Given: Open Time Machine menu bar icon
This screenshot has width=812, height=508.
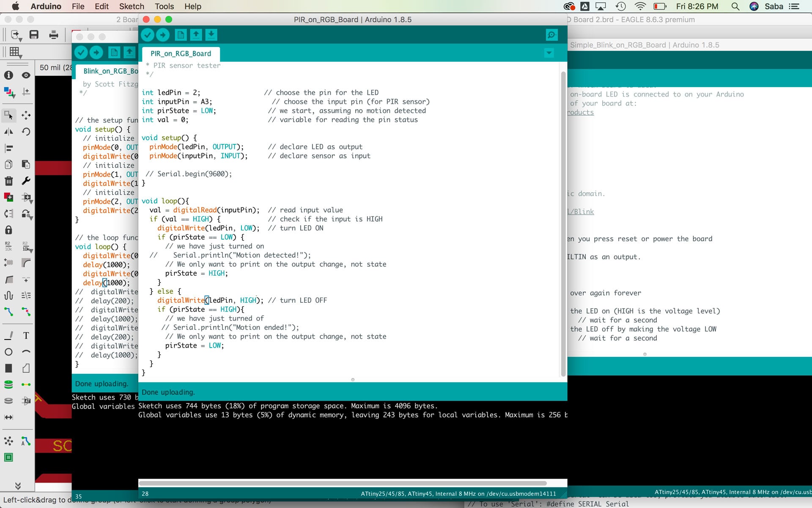Looking at the screenshot, I should 620,6.
